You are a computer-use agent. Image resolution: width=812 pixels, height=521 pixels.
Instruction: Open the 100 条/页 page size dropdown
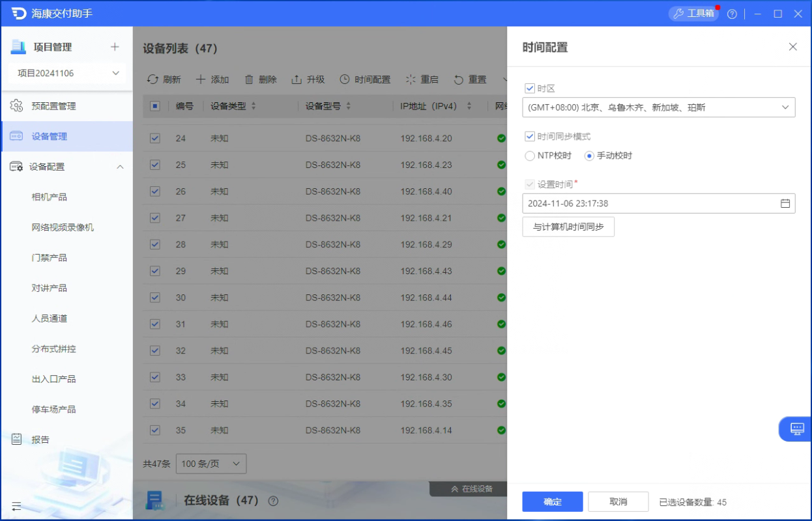tap(211, 464)
